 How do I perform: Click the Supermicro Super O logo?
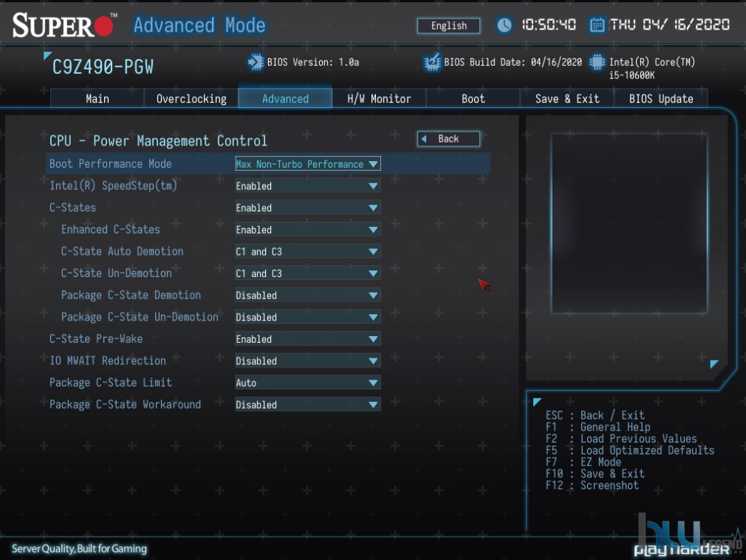pos(64,24)
